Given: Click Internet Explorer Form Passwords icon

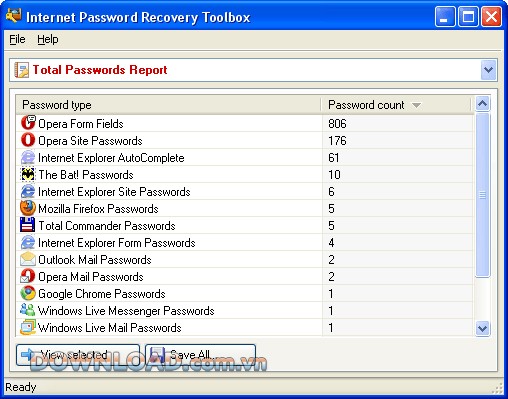Looking at the screenshot, I should click(x=28, y=242).
